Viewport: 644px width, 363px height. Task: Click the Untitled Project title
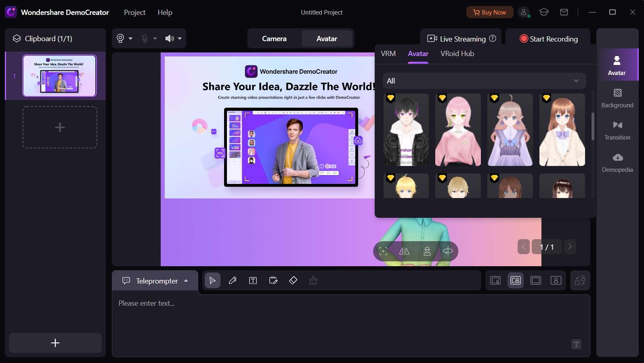(x=322, y=13)
